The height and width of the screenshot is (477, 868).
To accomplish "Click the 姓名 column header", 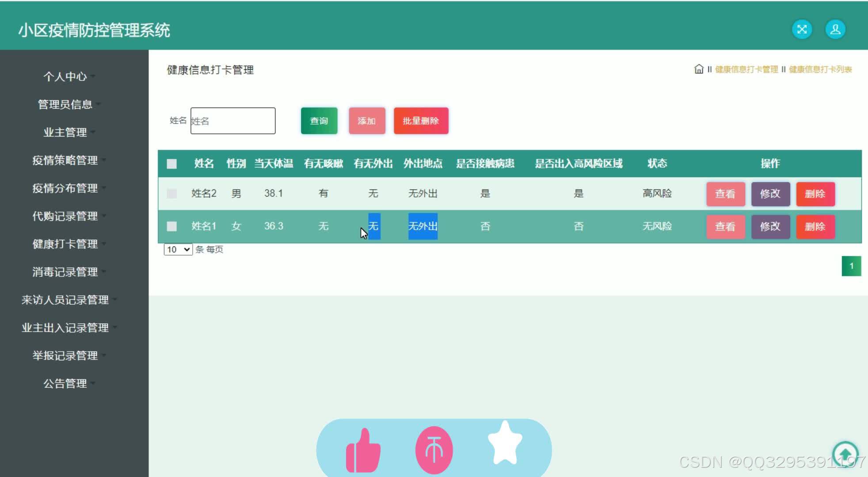I will [204, 163].
